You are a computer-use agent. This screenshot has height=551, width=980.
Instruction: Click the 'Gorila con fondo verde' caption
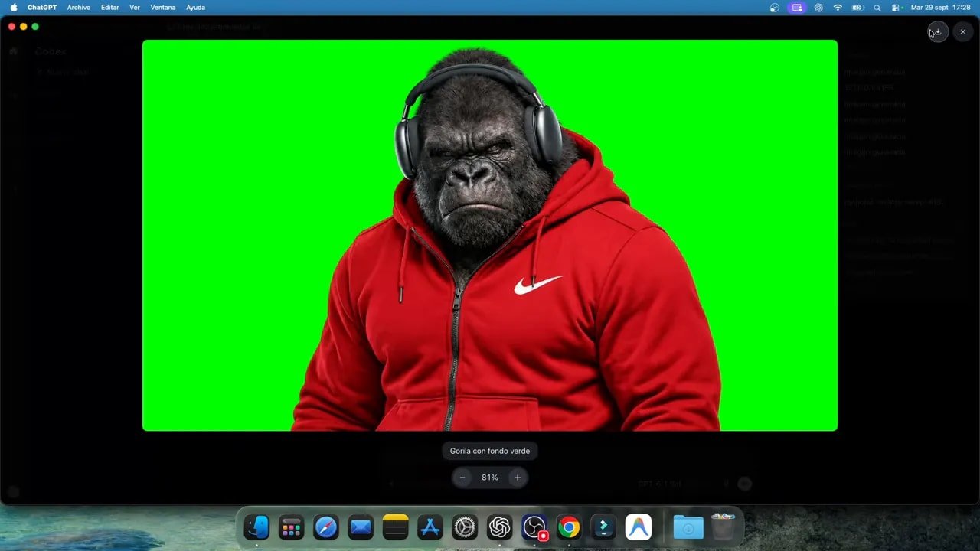pyautogui.click(x=490, y=451)
